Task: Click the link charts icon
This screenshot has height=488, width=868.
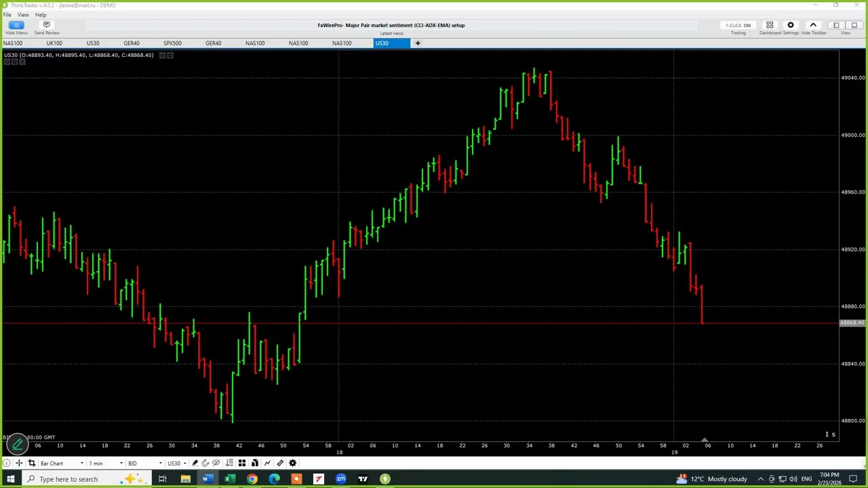Action: (x=280, y=463)
